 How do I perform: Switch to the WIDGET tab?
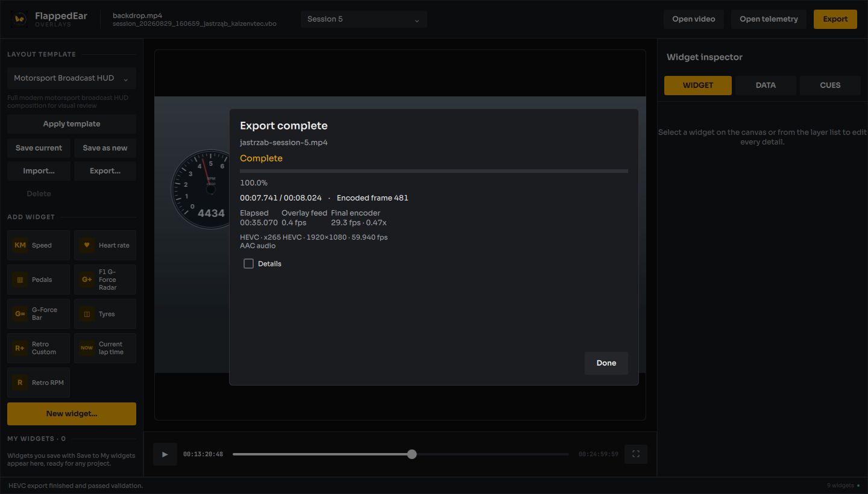pos(698,86)
